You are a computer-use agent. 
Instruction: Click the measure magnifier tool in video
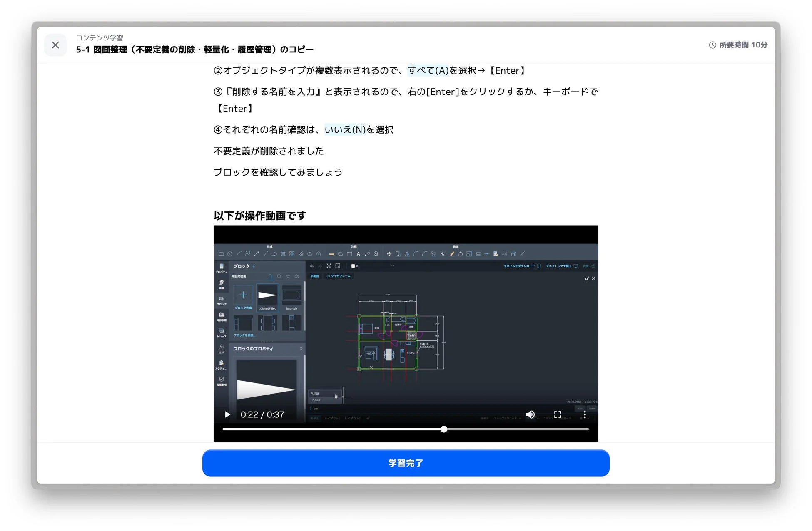(x=376, y=254)
